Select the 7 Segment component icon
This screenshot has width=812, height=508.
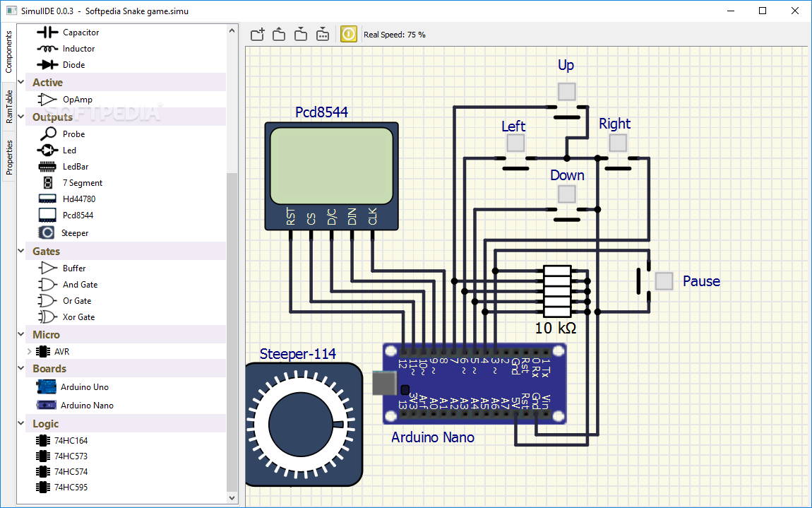[x=47, y=182]
